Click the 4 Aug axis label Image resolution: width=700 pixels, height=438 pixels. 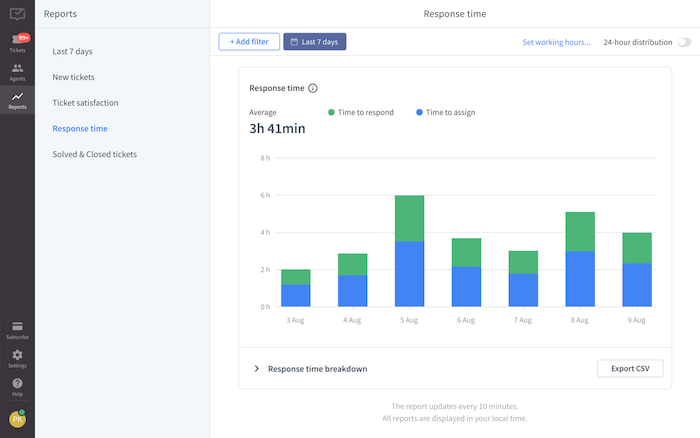[x=352, y=320]
